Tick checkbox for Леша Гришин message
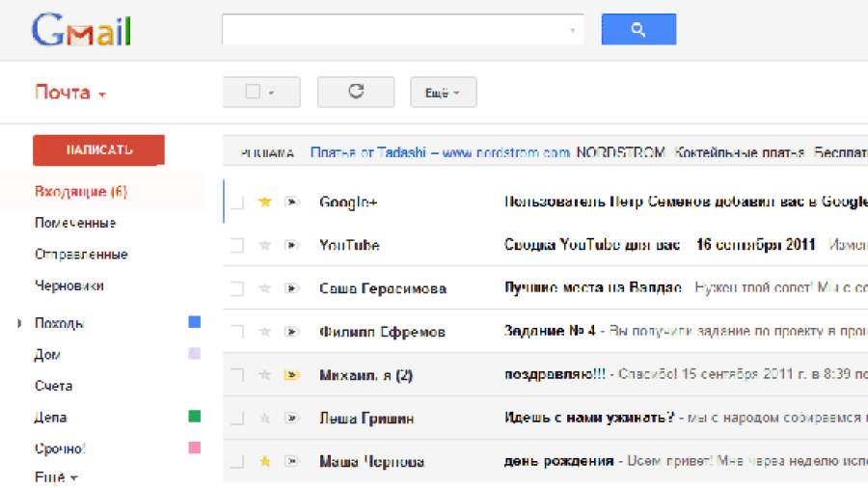Screen dimensions: 868x488 [x=237, y=418]
